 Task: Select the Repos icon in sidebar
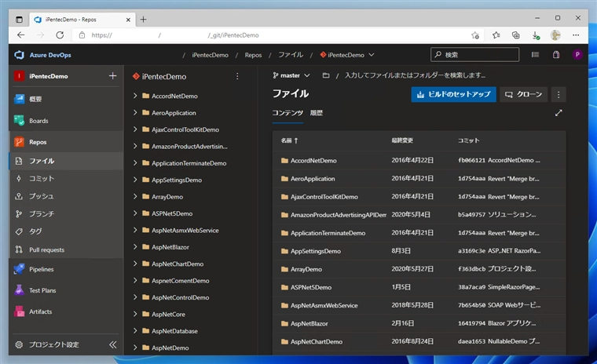click(x=19, y=142)
